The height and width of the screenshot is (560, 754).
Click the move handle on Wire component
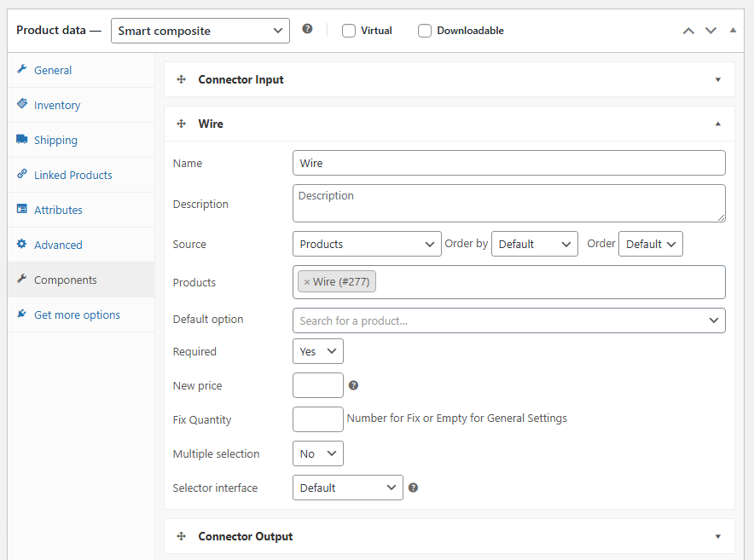pos(181,124)
